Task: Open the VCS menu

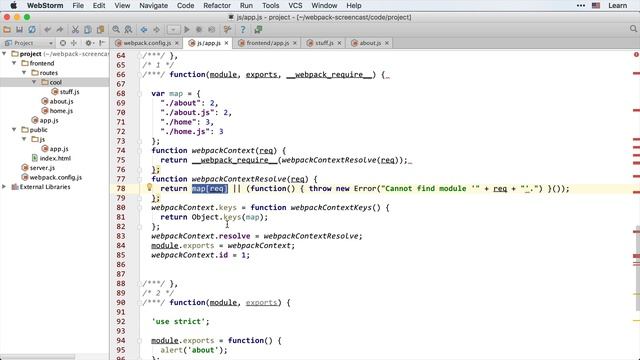Action: point(295,6)
